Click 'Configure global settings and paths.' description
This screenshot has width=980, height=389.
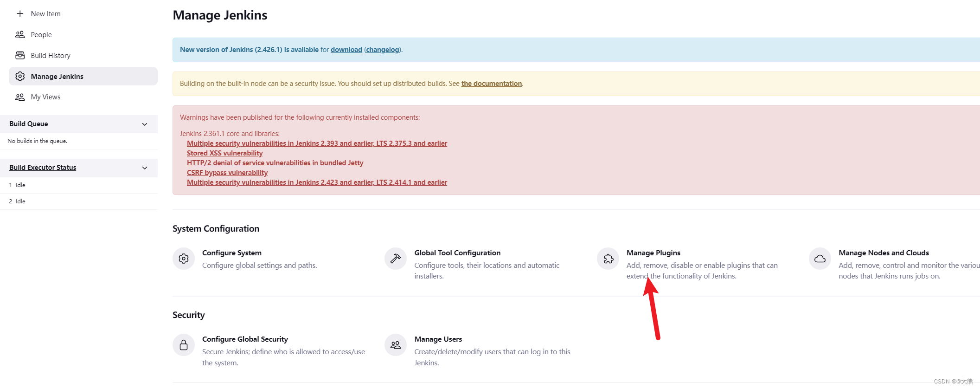[x=260, y=266]
